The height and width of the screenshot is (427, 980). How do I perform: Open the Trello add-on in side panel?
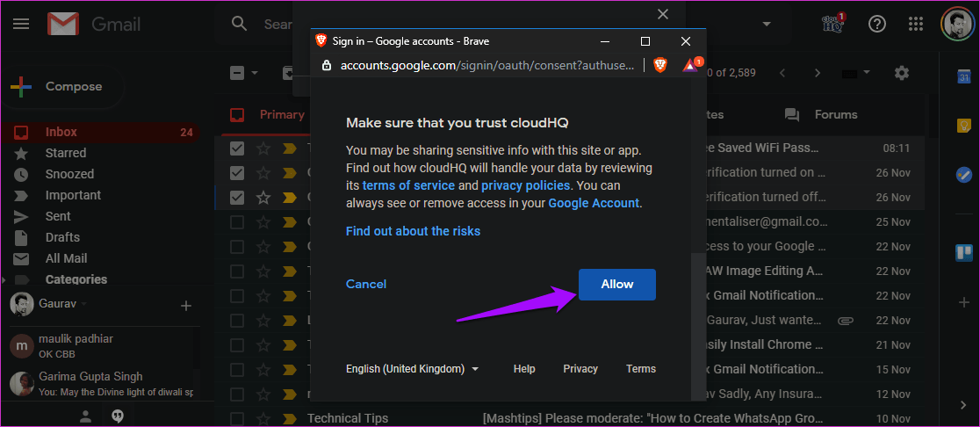tap(963, 252)
